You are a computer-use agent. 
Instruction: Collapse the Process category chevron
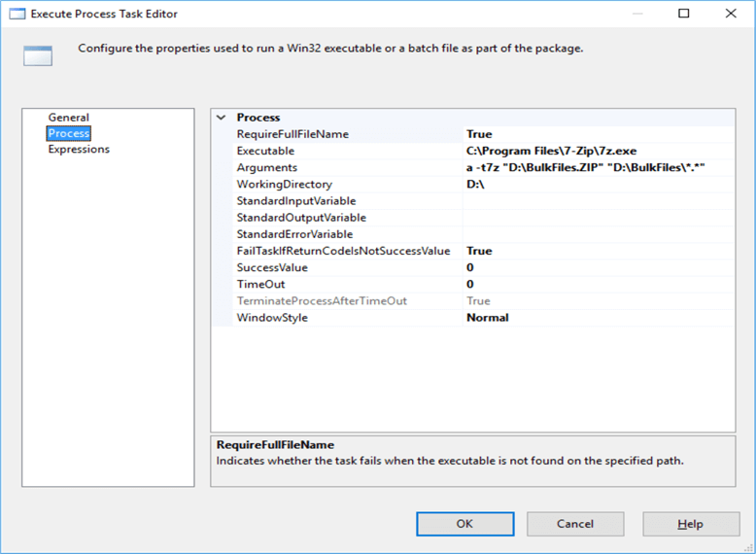pyautogui.click(x=223, y=118)
